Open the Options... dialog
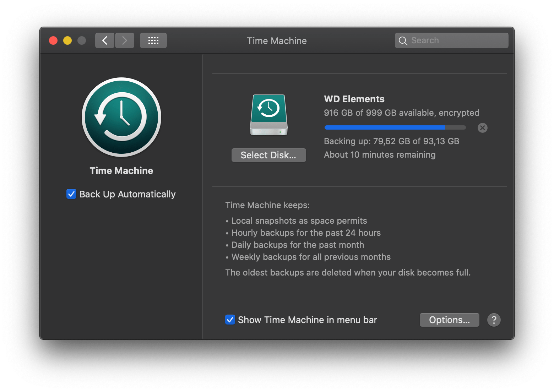The width and height of the screenshot is (554, 392). [449, 320]
